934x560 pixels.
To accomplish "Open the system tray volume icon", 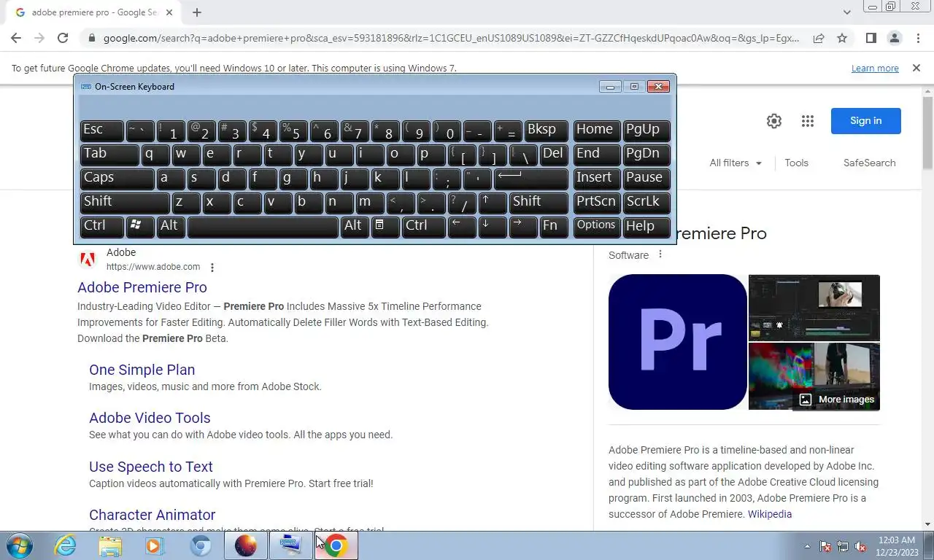I will (861, 546).
